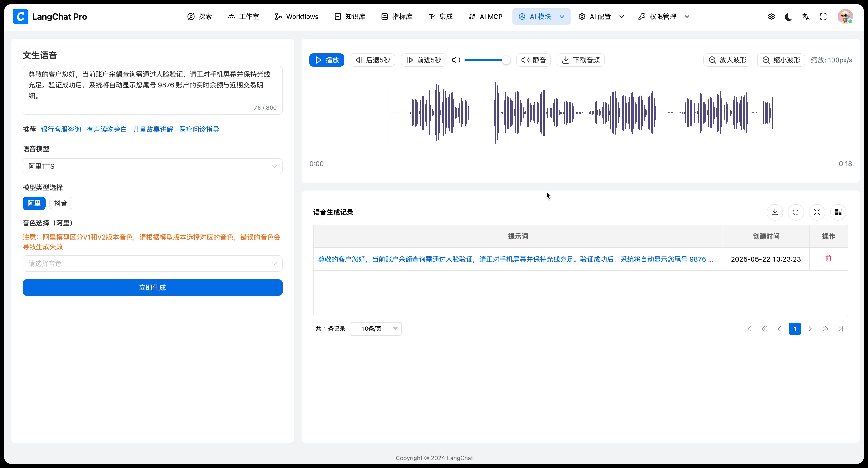Click the 提示词 column header
The height and width of the screenshot is (468, 868).
(x=518, y=236)
